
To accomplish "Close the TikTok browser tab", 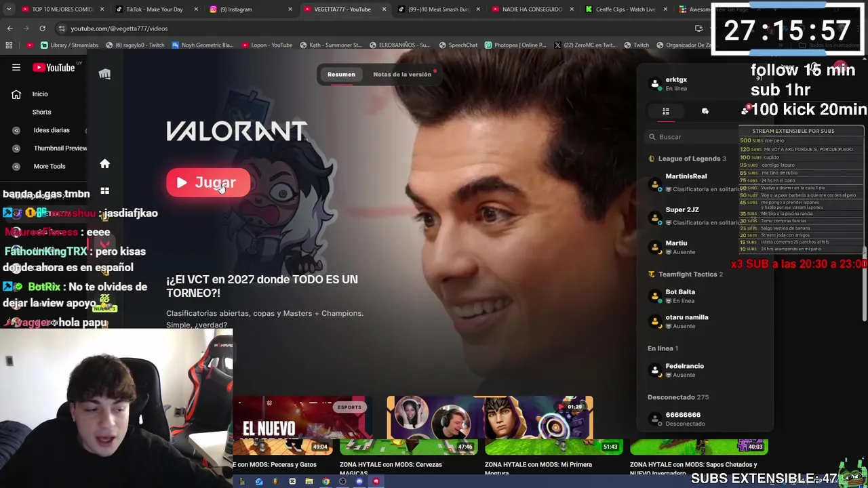I will [196, 9].
